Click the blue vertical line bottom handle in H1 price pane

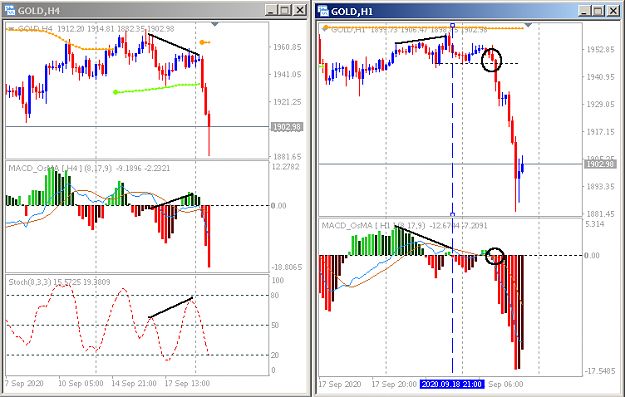(x=452, y=214)
